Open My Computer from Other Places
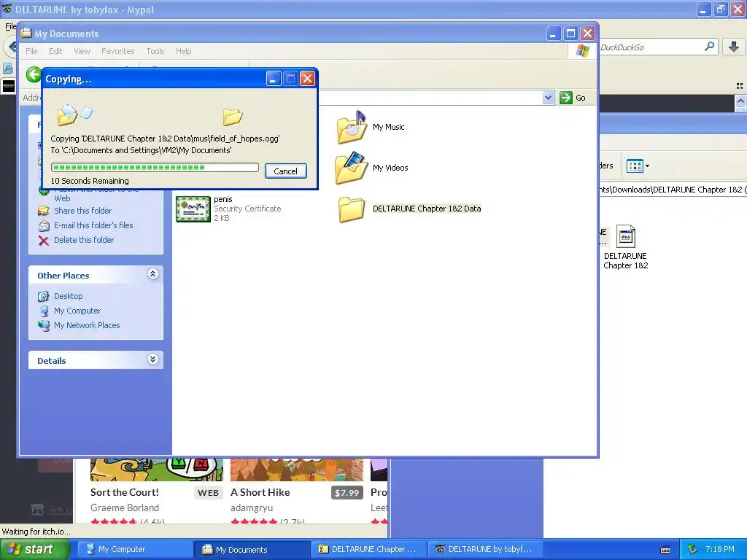 pos(77,311)
